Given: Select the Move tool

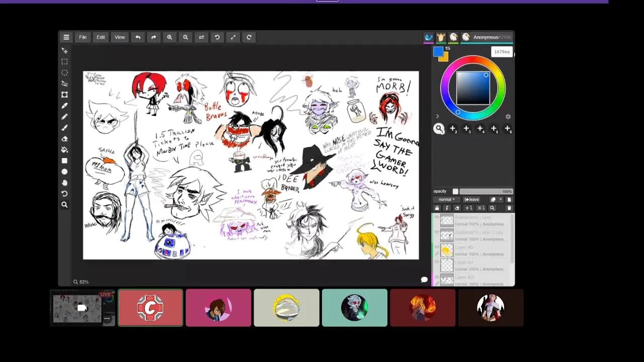Looking at the screenshot, I should click(x=64, y=51).
